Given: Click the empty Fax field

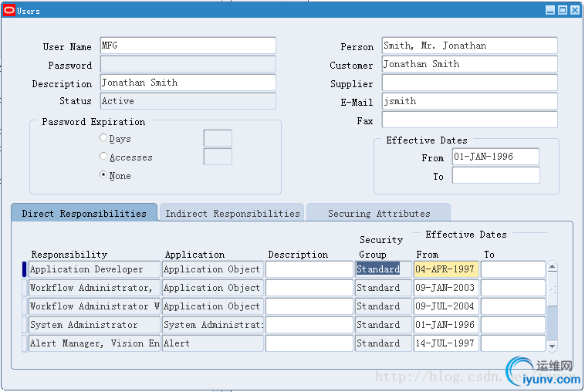Looking at the screenshot, I should (x=470, y=120).
